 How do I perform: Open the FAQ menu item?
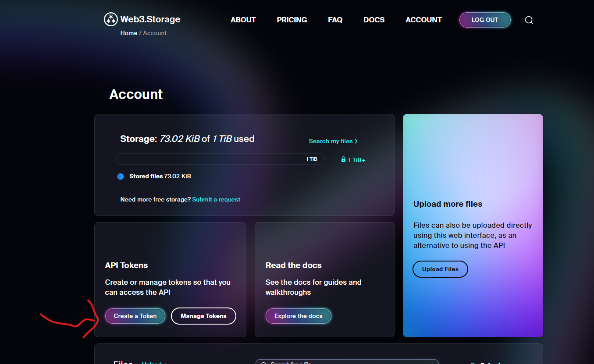(335, 20)
